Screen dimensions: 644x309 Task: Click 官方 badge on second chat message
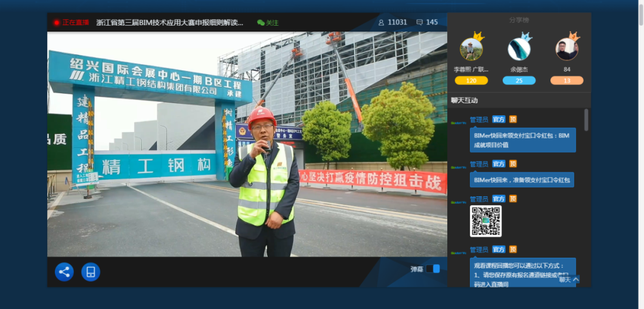point(499,164)
